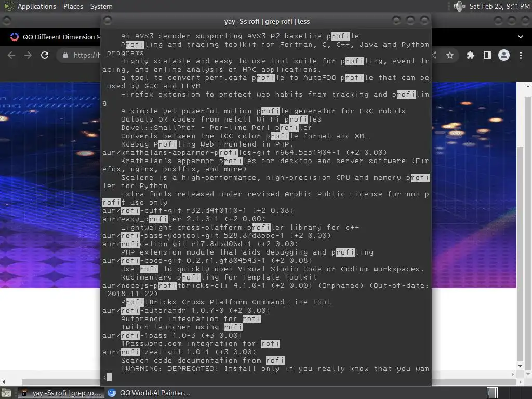Click the browser window title bar left button
The height and width of the screenshot is (399, 532).
pos(6,21)
